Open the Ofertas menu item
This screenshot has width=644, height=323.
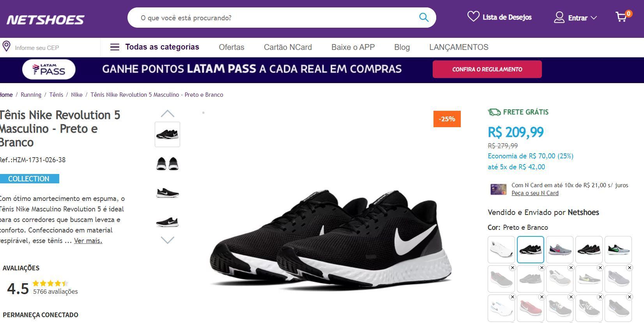click(232, 47)
